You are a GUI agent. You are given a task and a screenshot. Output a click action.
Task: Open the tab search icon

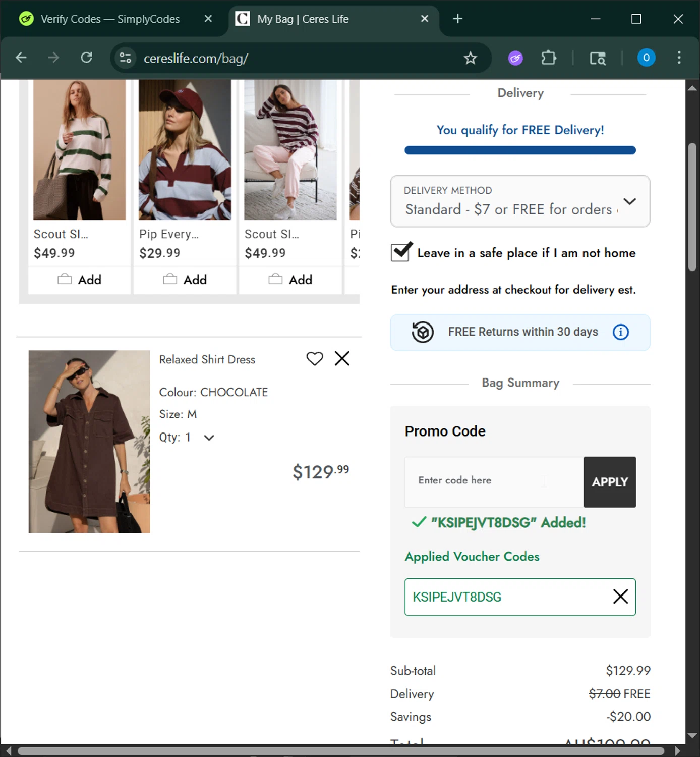click(x=598, y=58)
